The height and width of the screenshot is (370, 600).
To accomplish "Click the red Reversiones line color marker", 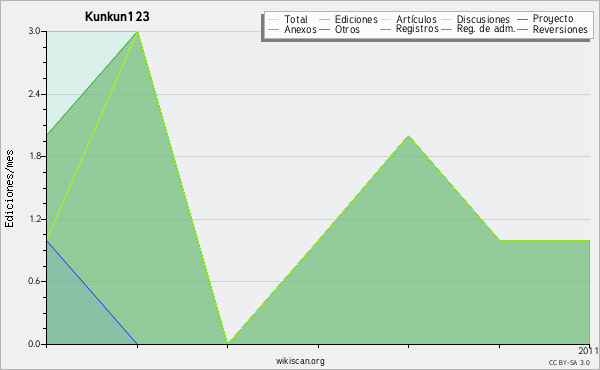I will pos(522,29).
